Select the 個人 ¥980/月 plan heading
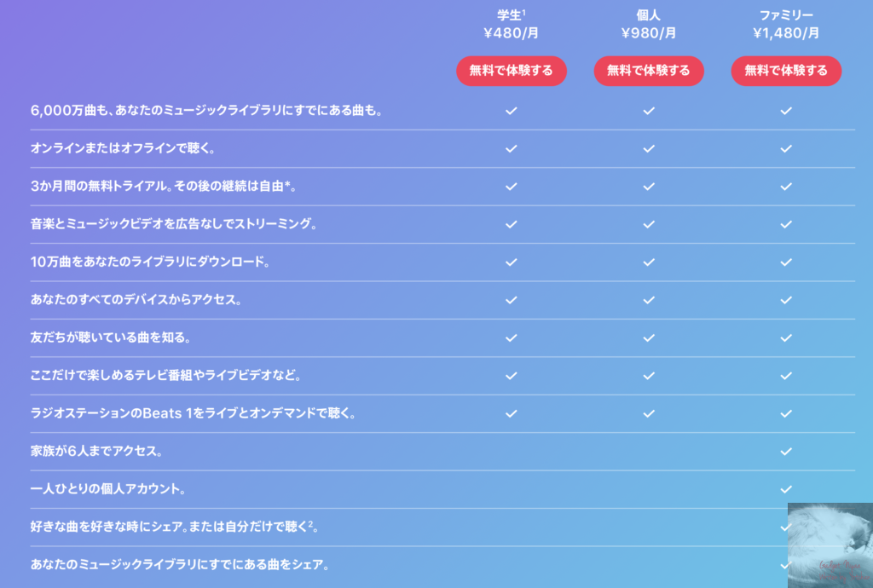873x588 pixels. [x=649, y=25]
